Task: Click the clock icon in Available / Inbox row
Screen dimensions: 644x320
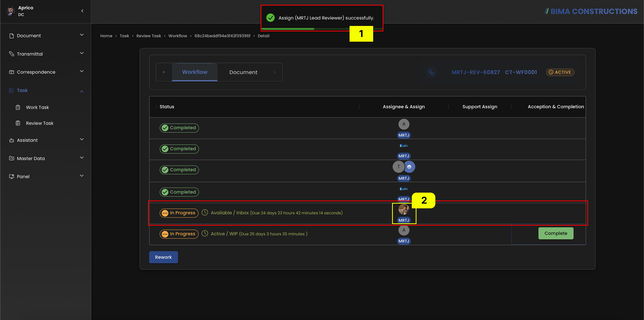Action: pos(205,212)
